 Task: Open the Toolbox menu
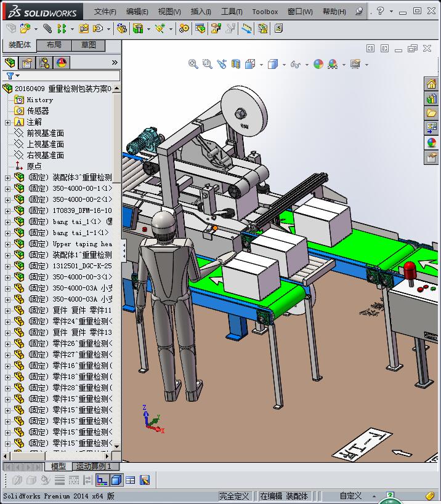coord(265,12)
